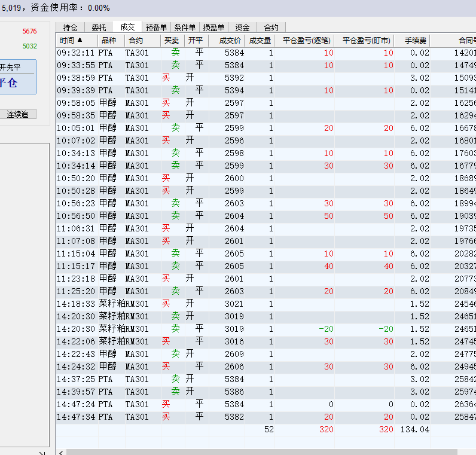This screenshot has height=455, width=476.
Task: Select the 11:07:08 trade row
Action: (266, 241)
